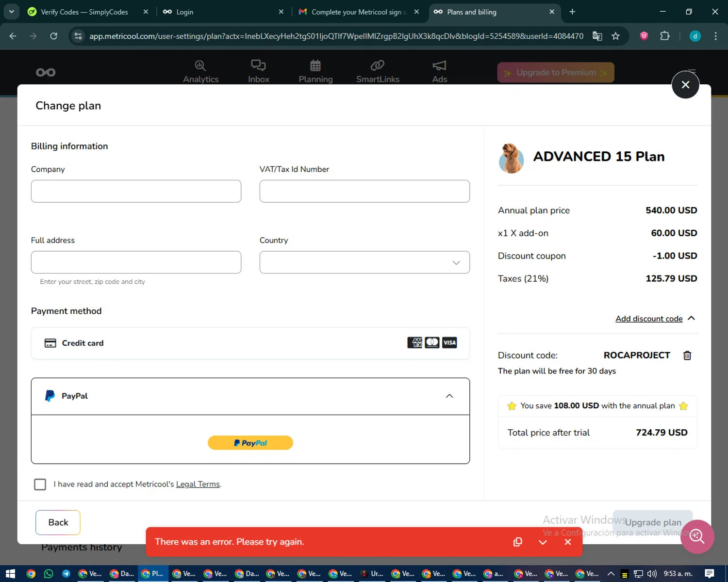This screenshot has height=582, width=728.
Task: Click the Company input field
Action: (x=136, y=191)
